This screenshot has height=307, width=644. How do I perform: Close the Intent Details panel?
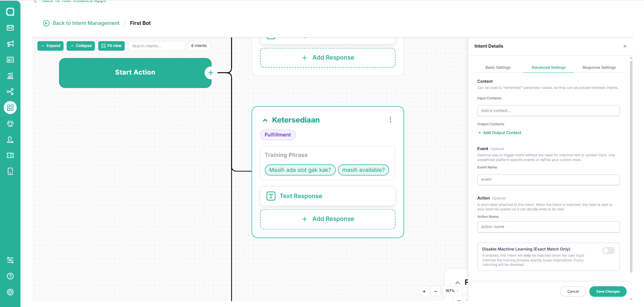[x=625, y=46]
